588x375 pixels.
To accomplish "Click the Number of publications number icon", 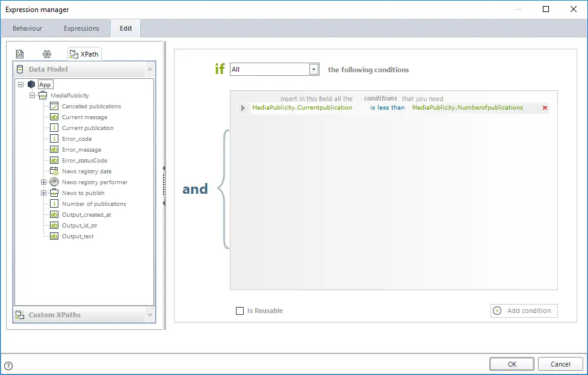I will click(x=54, y=203).
